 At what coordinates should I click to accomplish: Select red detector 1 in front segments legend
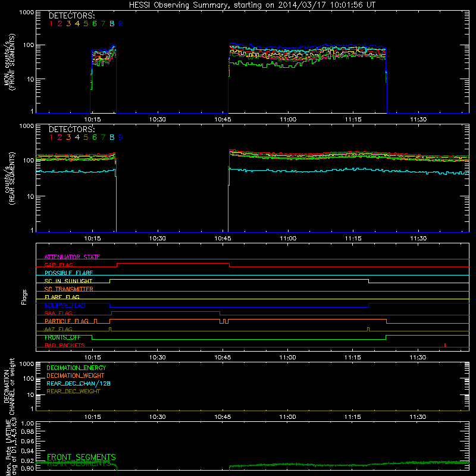(51, 24)
